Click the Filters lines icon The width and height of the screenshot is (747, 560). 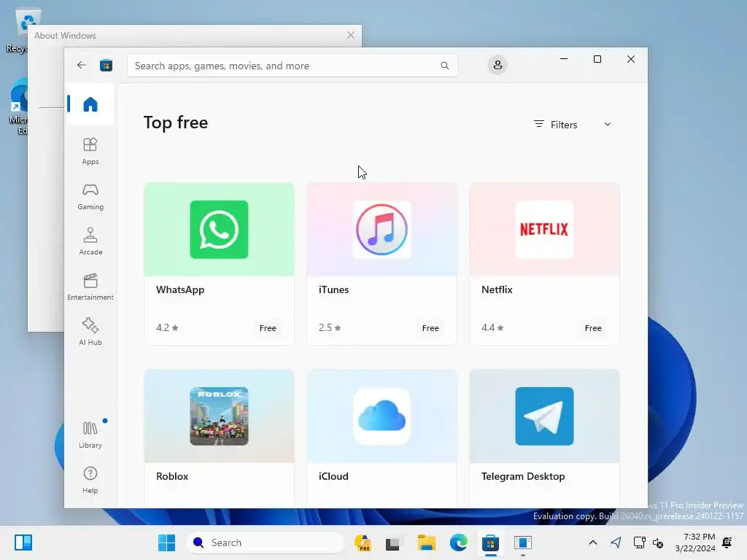click(539, 124)
